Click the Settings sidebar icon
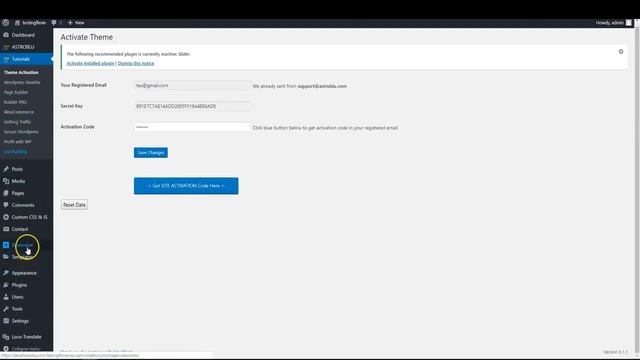 coord(6,321)
